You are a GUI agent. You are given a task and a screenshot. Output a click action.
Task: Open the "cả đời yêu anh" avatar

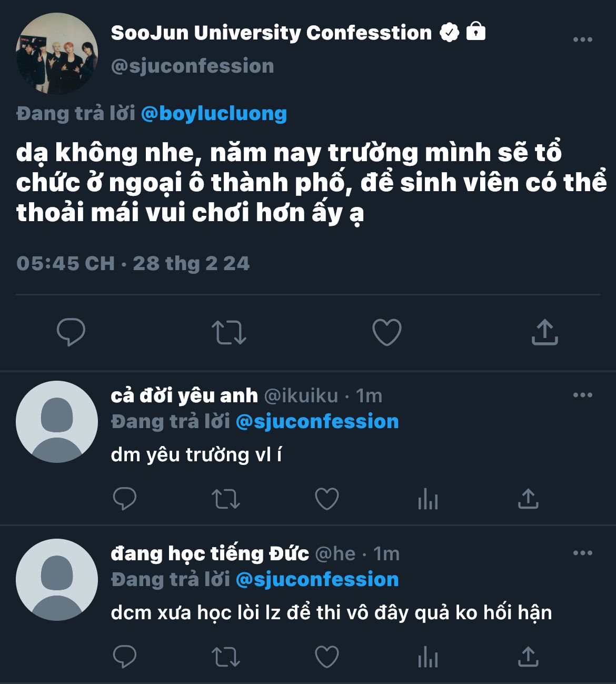pos(57,422)
